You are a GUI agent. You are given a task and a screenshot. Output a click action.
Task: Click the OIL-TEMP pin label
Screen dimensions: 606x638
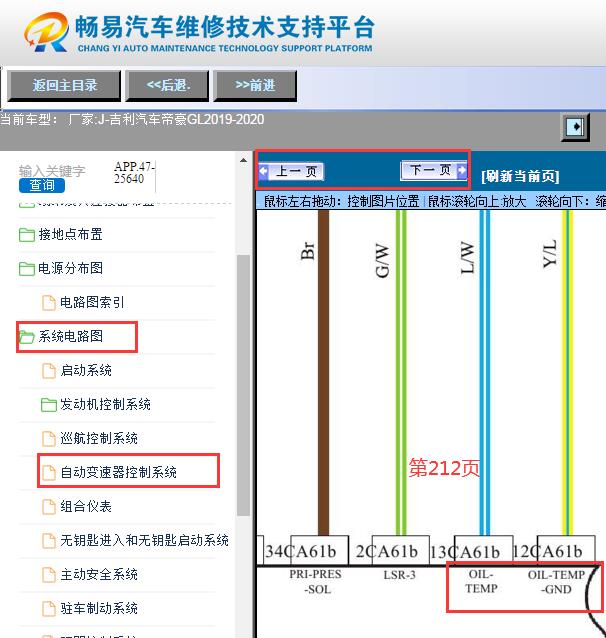(481, 581)
